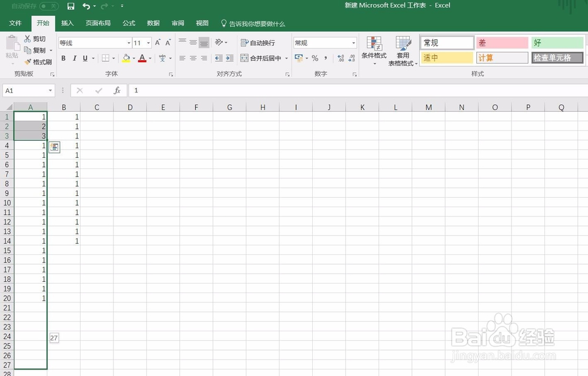Apply the Good cell style
Screen dimensions: 588x376
click(x=557, y=43)
